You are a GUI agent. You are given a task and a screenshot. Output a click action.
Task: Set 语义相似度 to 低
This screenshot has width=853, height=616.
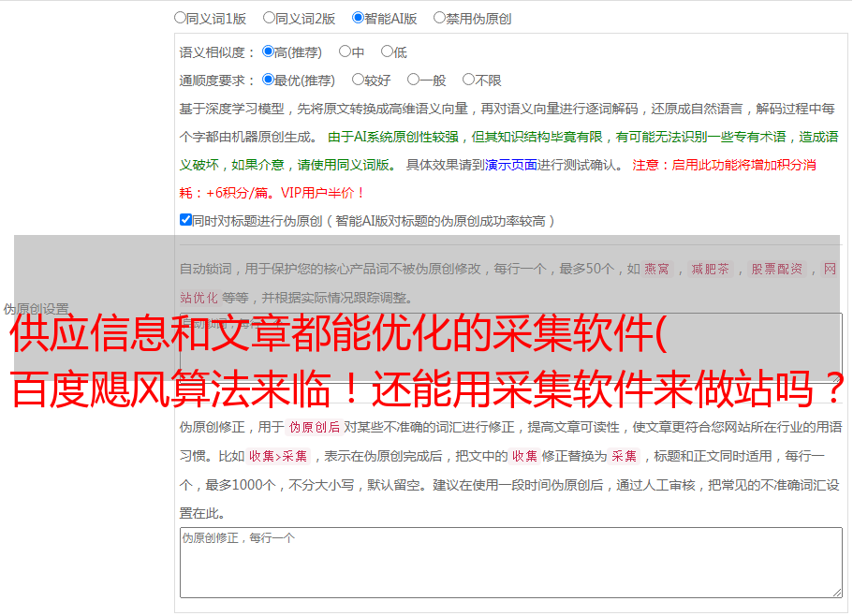pyautogui.click(x=387, y=51)
